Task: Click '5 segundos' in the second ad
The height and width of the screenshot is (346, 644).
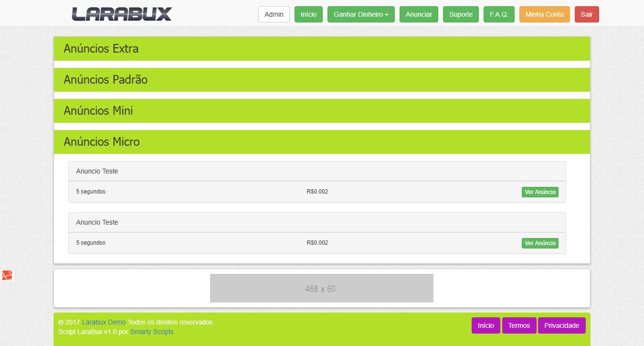Action: click(x=91, y=243)
